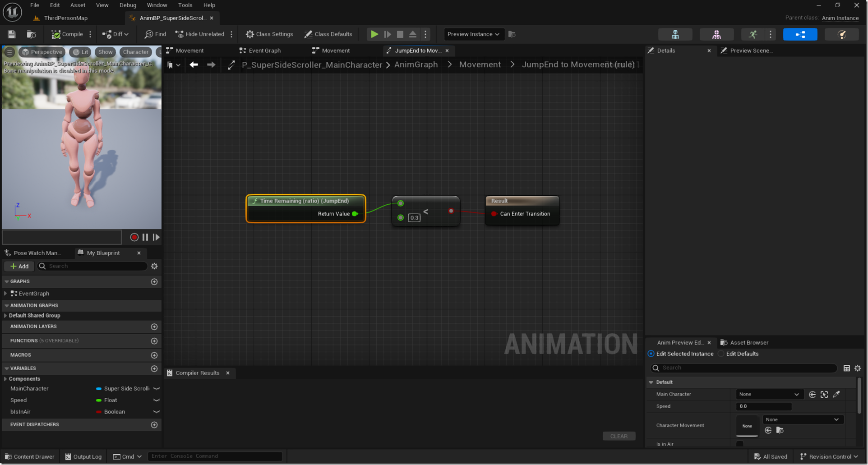Open Class Settings
The width and height of the screenshot is (868, 465).
(269, 34)
